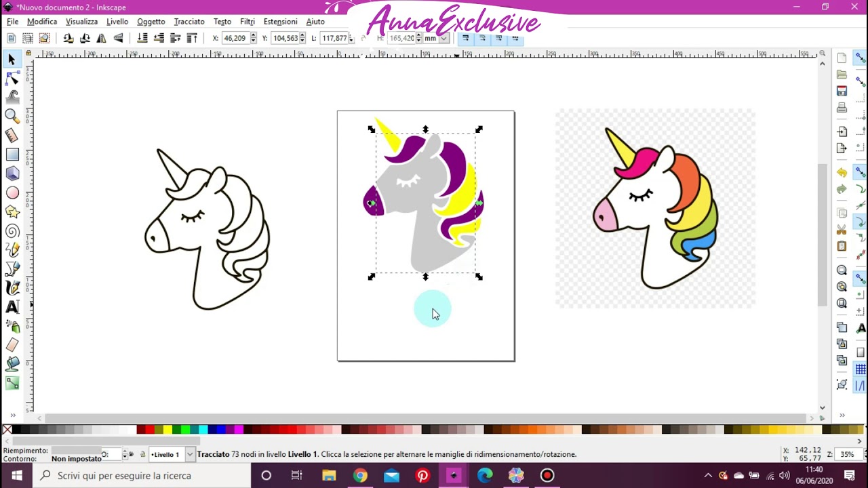
Task: Raise selection one step
Action: pos(175,38)
